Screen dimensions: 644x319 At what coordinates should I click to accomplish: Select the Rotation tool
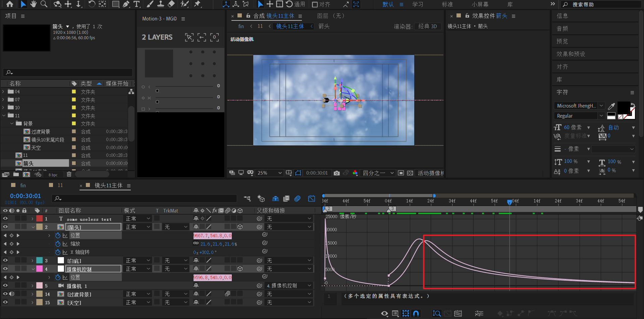(x=92, y=4)
